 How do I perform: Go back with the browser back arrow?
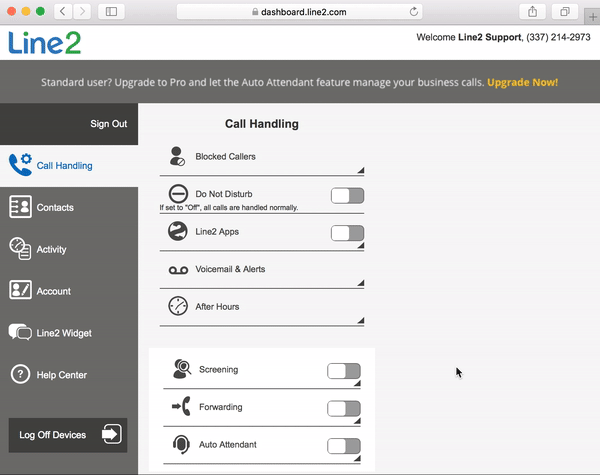(63, 12)
